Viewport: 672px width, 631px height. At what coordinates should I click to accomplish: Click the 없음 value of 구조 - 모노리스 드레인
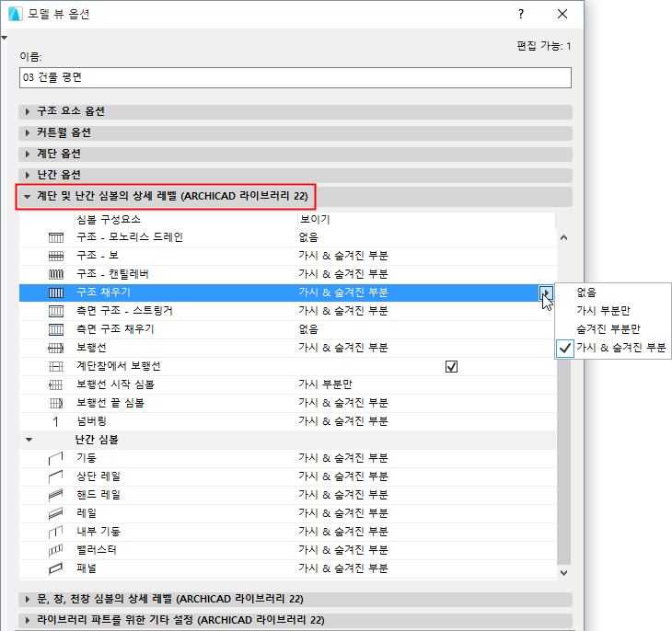click(308, 237)
